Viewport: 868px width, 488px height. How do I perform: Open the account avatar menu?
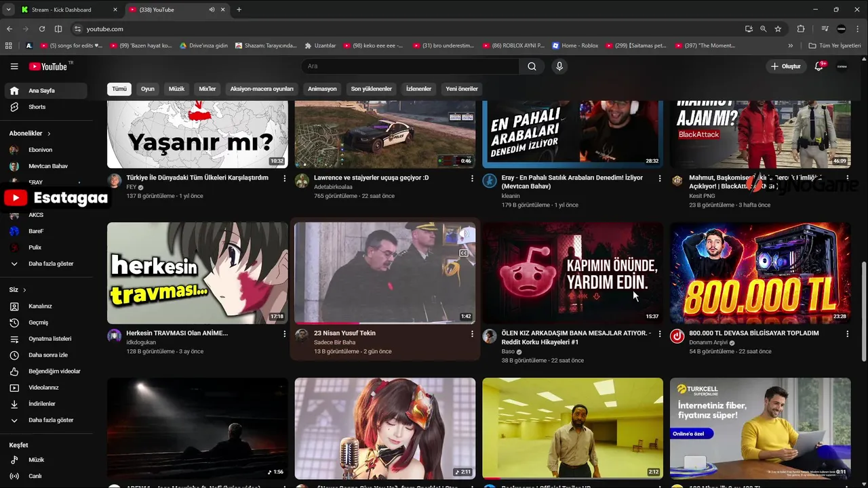point(842,66)
